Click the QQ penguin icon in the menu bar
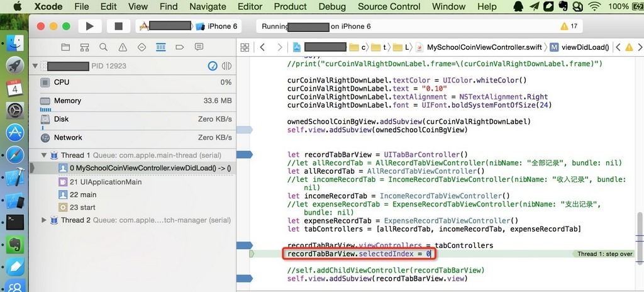This screenshot has height=292, width=644. [519, 6]
